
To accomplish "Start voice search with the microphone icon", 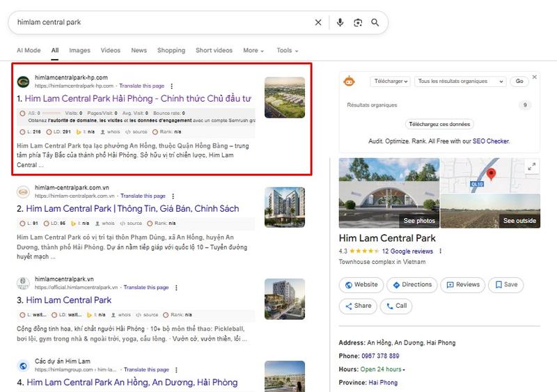I will (x=340, y=22).
